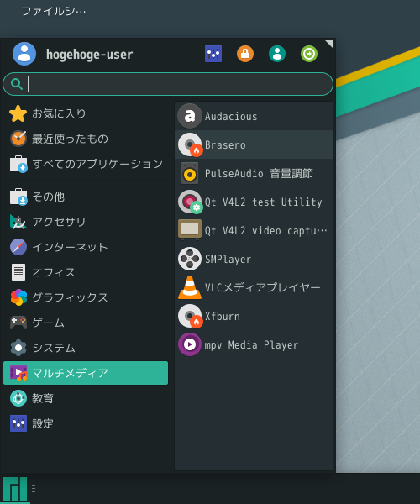
Task: Click the colorful flower icon for グラフィックス
Action: 18,297
